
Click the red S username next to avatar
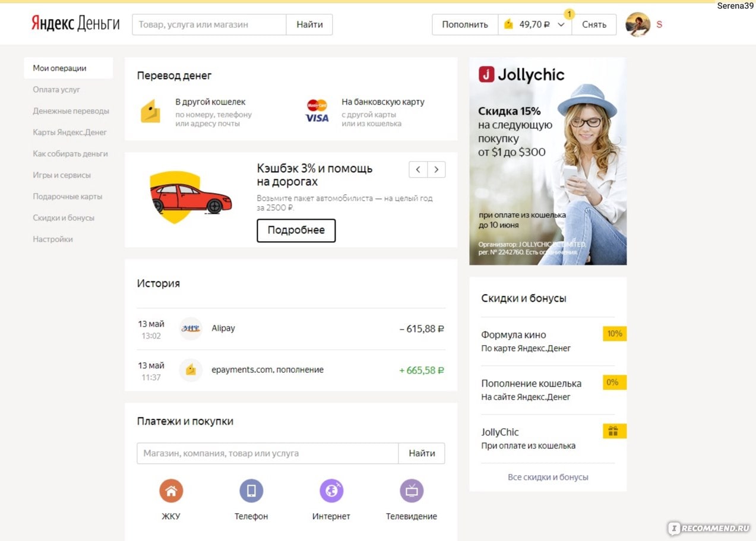click(659, 24)
